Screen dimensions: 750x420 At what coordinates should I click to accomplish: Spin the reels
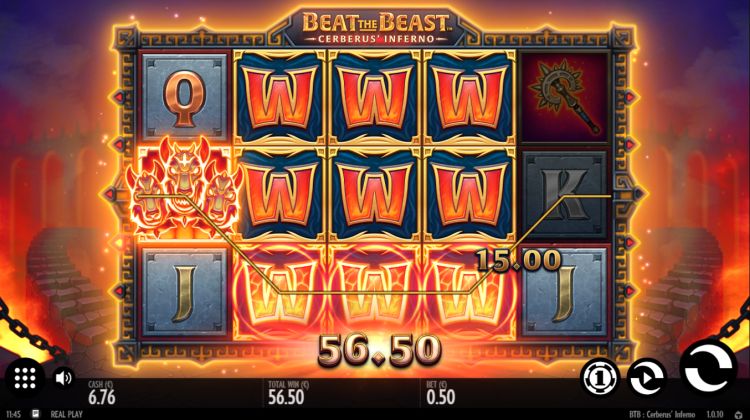pyautogui.click(x=708, y=368)
